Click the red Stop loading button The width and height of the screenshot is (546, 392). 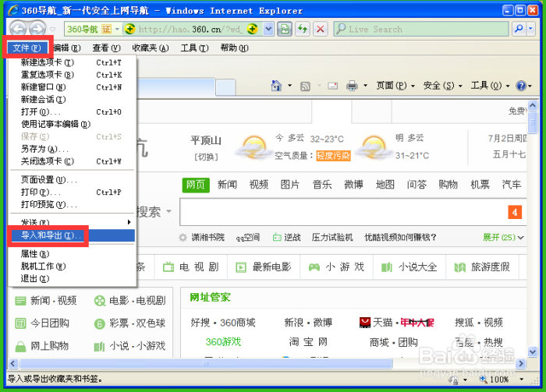[320, 29]
